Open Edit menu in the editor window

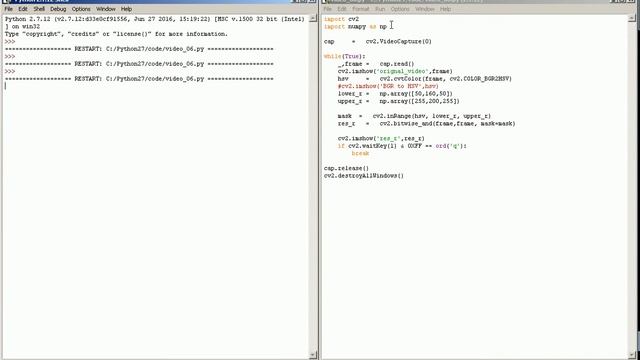pos(342,9)
